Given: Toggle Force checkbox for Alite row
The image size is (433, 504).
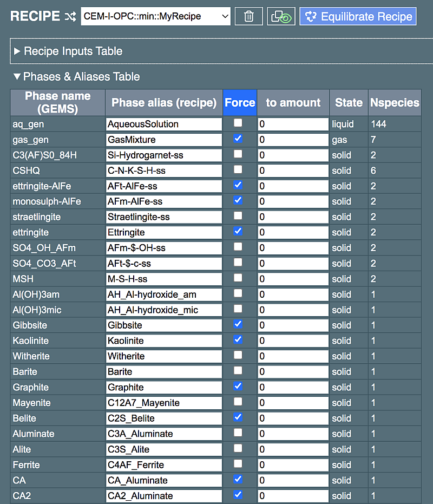Looking at the screenshot, I should tap(238, 449).
